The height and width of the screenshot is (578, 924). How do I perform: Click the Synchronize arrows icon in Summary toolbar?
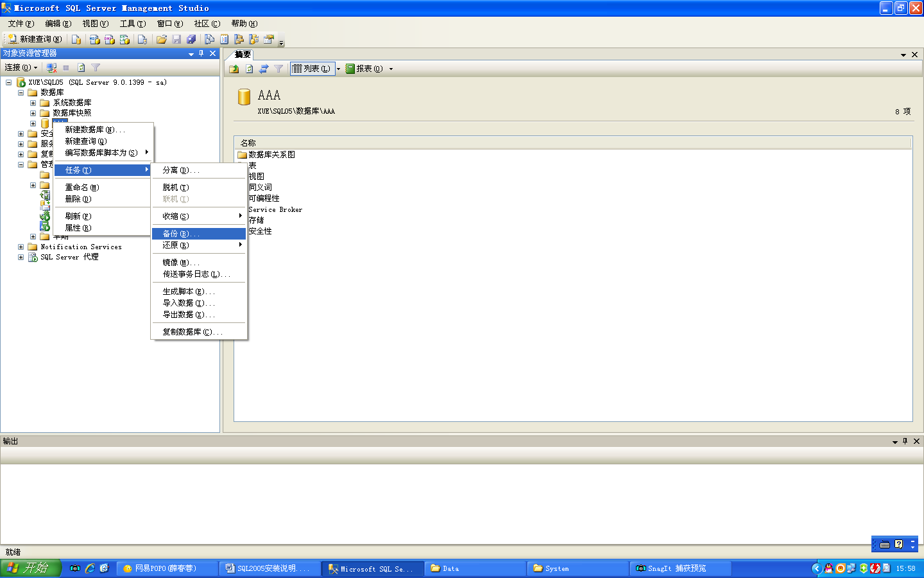pyautogui.click(x=264, y=69)
